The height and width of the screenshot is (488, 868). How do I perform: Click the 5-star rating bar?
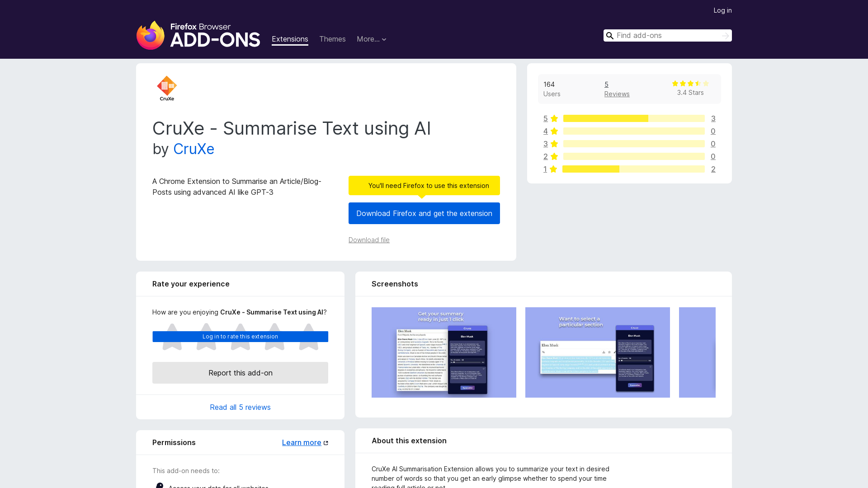tap(634, 118)
